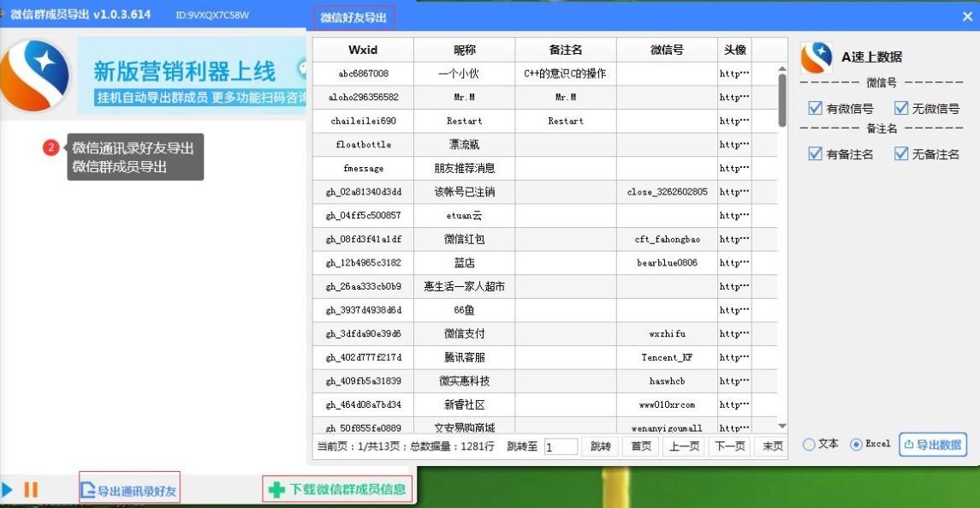This screenshot has height=508, width=980.
Task: Select cell floatbottle
Action: click(363, 145)
